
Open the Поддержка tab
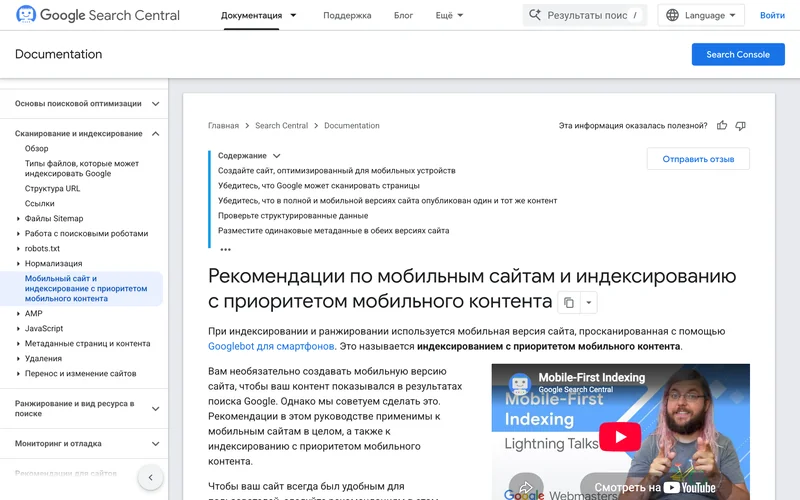pos(347,15)
